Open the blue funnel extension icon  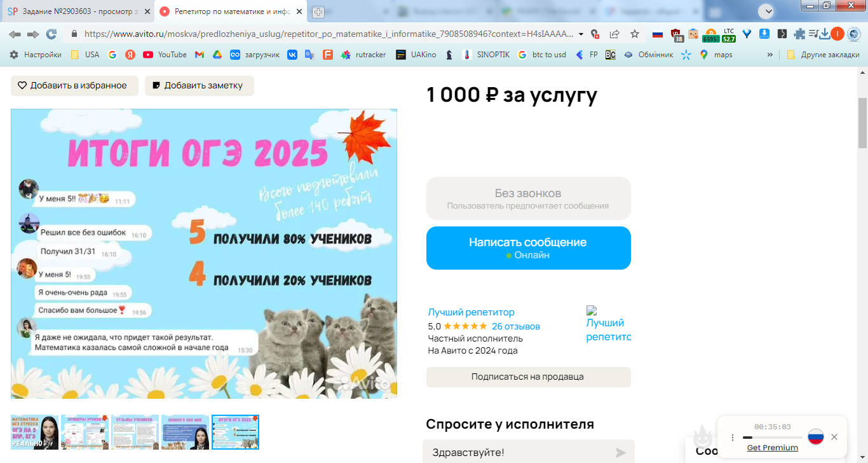[747, 34]
